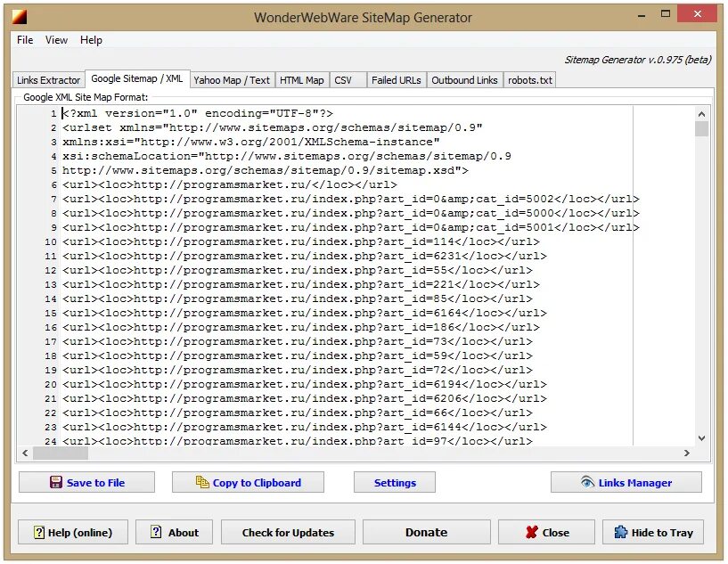
Task: Click the URL line with cat_id=5001
Action: (350, 227)
